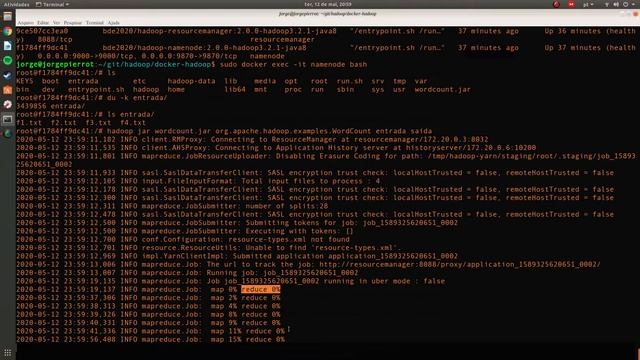Open the Ajuda menu
Image resolution: width=640 pixels, height=360 pixels.
tap(113, 23)
